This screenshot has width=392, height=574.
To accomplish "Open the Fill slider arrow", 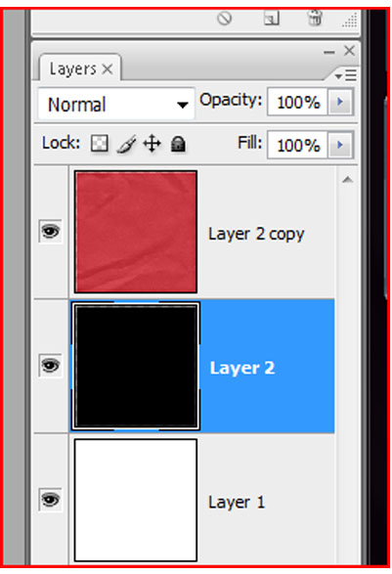I will coord(340,145).
